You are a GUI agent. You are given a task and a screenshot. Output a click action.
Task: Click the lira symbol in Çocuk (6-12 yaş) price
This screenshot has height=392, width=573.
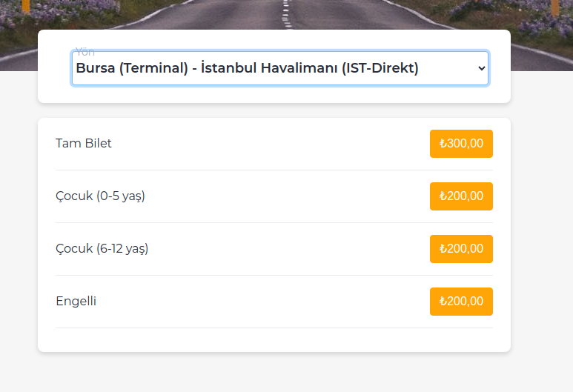[x=443, y=249]
